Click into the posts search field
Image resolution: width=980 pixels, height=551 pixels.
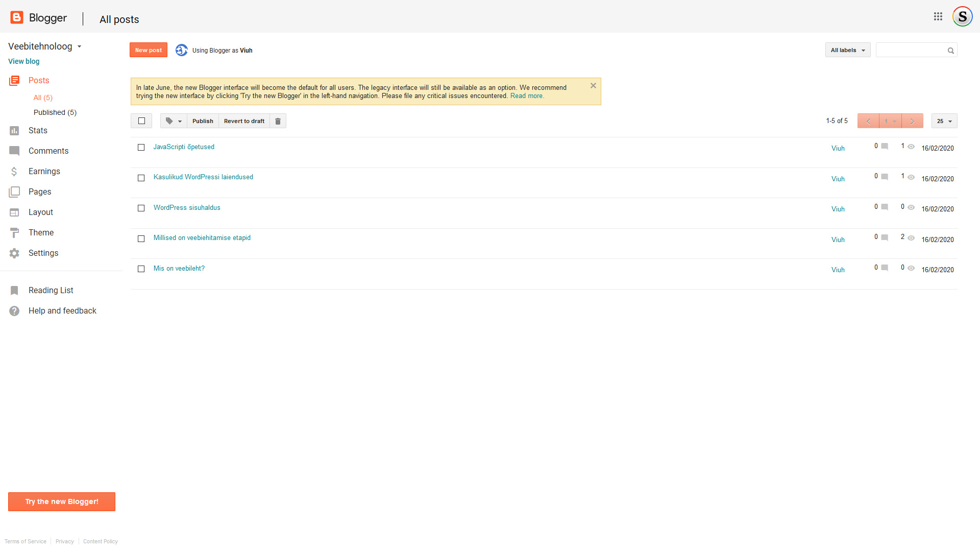(x=911, y=50)
